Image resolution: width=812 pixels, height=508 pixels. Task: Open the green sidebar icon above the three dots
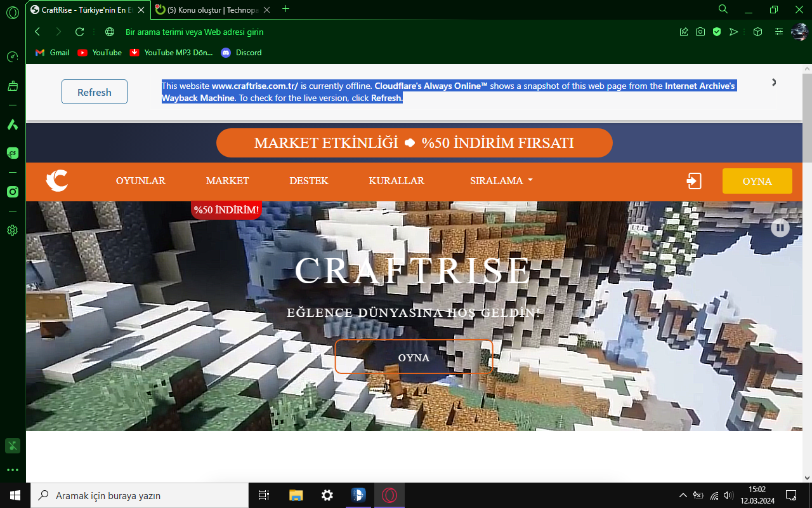point(12,446)
